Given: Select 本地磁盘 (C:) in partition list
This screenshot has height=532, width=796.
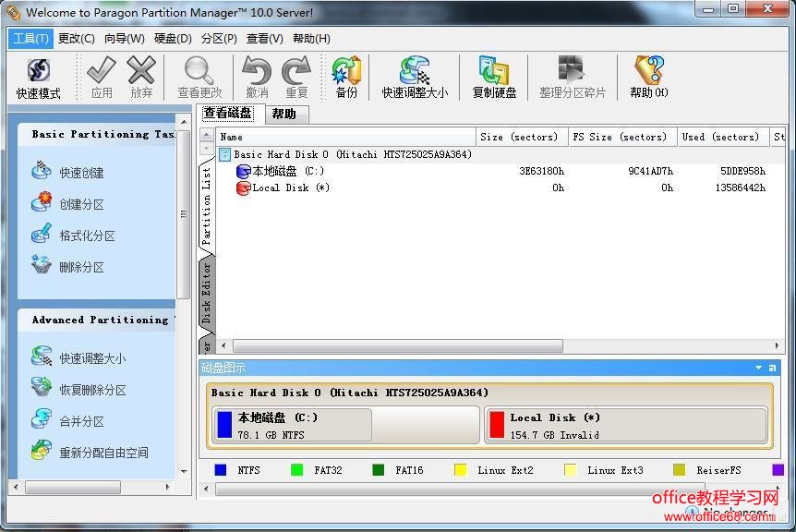Looking at the screenshot, I should point(287,172).
